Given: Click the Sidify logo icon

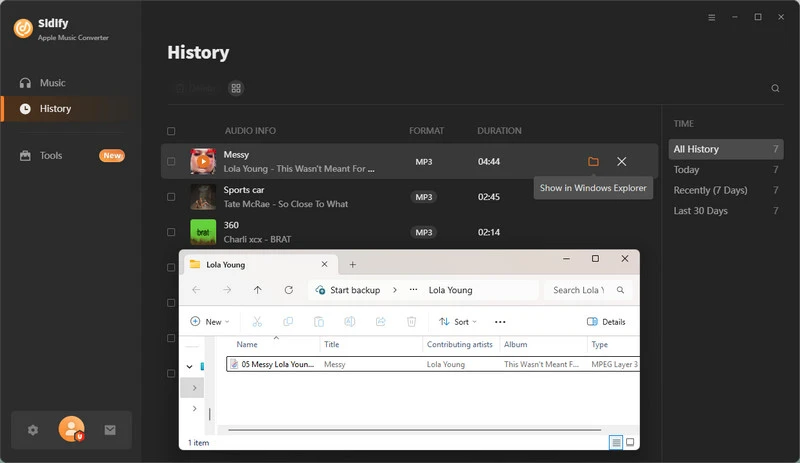Looking at the screenshot, I should (x=23, y=29).
